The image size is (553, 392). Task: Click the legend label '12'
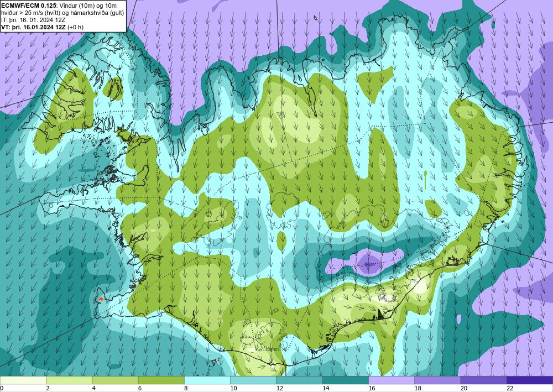pos(280,388)
